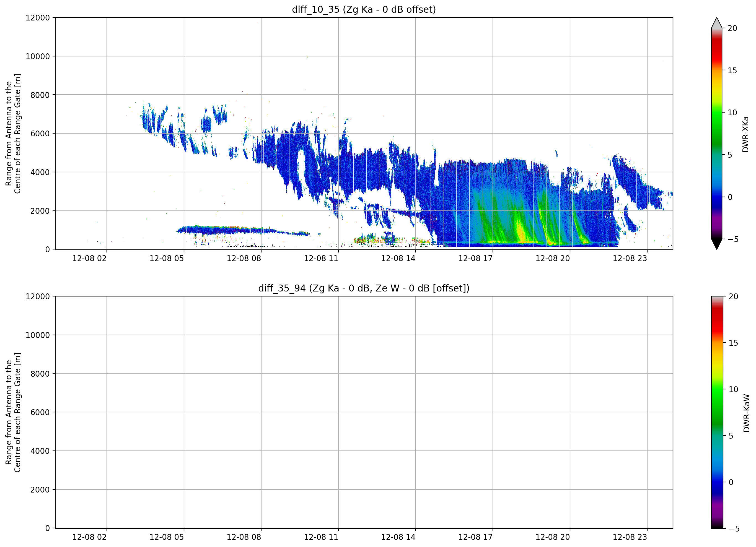Click time label 12-08 14 under diff_10_35 plot
This screenshot has height=547, width=756.
398,259
